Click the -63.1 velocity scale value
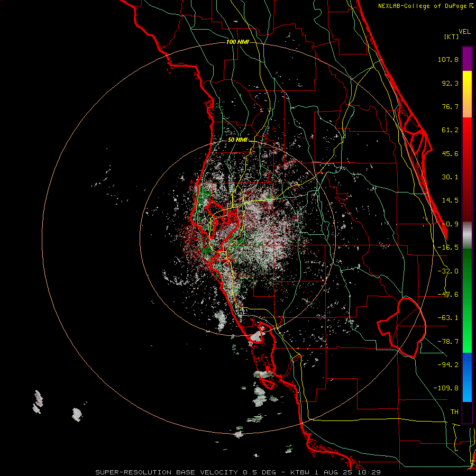Screen dimensions: 476x476 (448, 318)
